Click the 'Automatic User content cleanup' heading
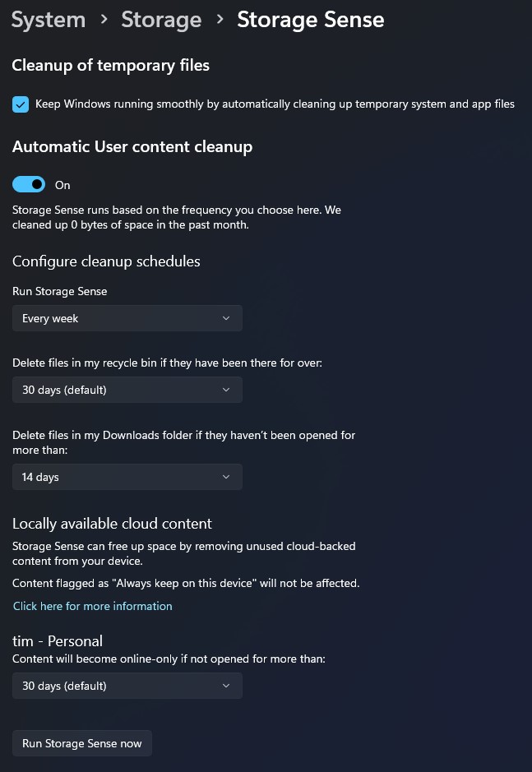This screenshot has width=532, height=772. click(132, 147)
